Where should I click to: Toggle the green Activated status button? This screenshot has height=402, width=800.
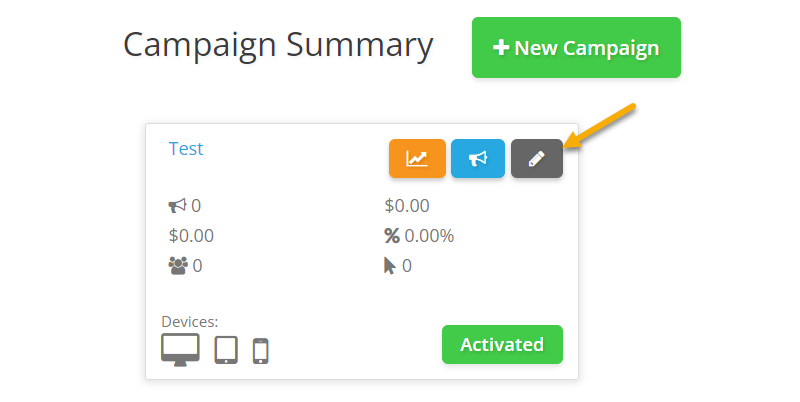pyautogui.click(x=502, y=345)
